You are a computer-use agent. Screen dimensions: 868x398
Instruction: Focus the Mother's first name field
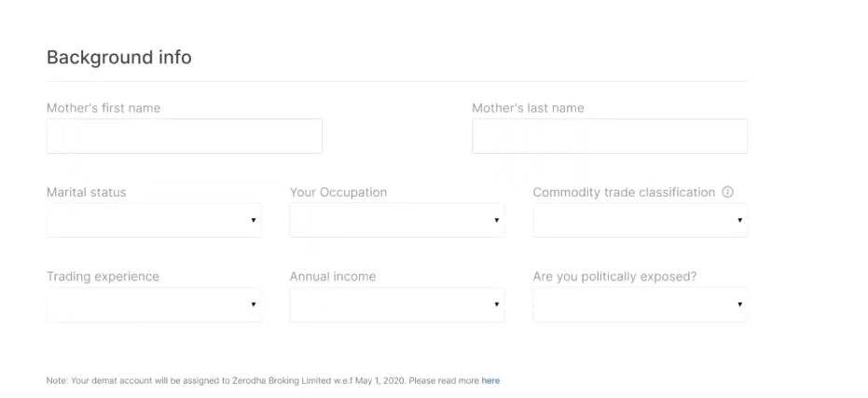coord(185,136)
